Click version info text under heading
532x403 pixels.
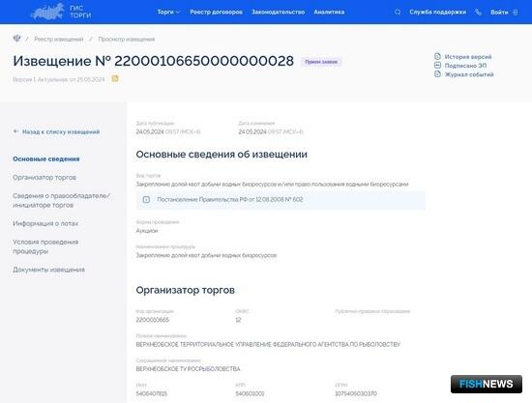(59, 79)
